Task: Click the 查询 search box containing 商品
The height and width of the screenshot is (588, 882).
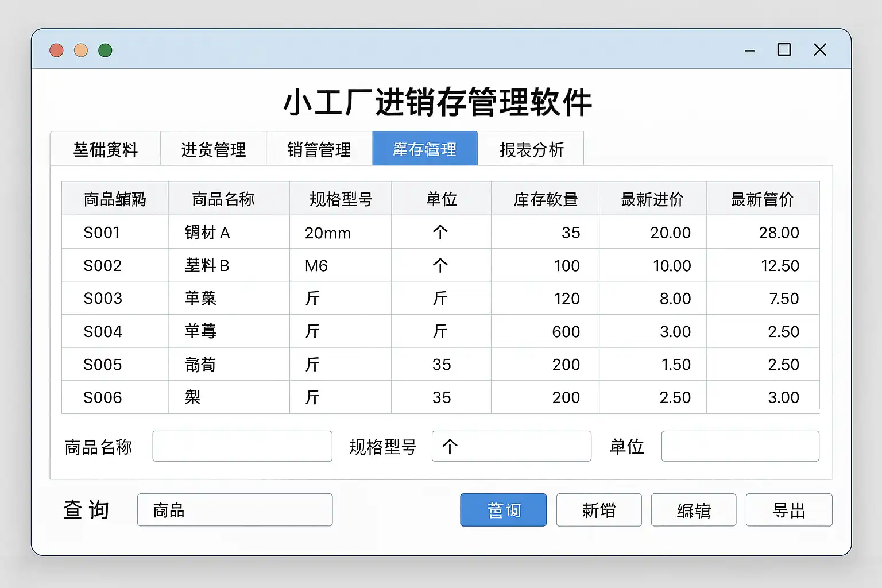Action: point(234,510)
